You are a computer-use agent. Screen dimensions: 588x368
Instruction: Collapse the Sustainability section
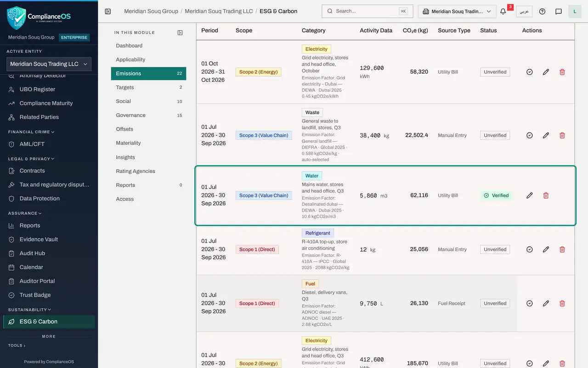coord(29,310)
